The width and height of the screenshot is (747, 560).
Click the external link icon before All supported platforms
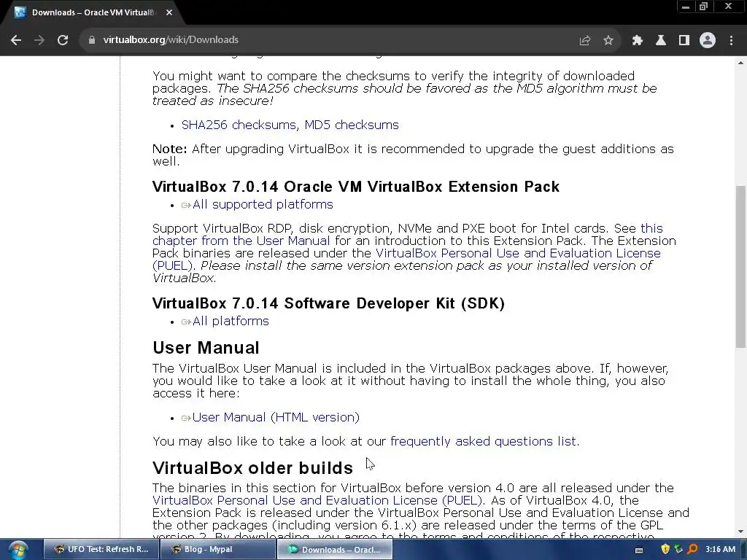(186, 206)
